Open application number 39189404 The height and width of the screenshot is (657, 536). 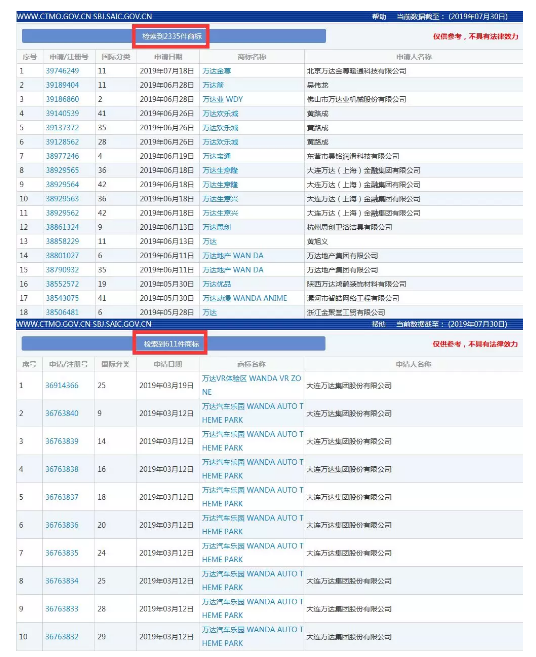(62, 85)
